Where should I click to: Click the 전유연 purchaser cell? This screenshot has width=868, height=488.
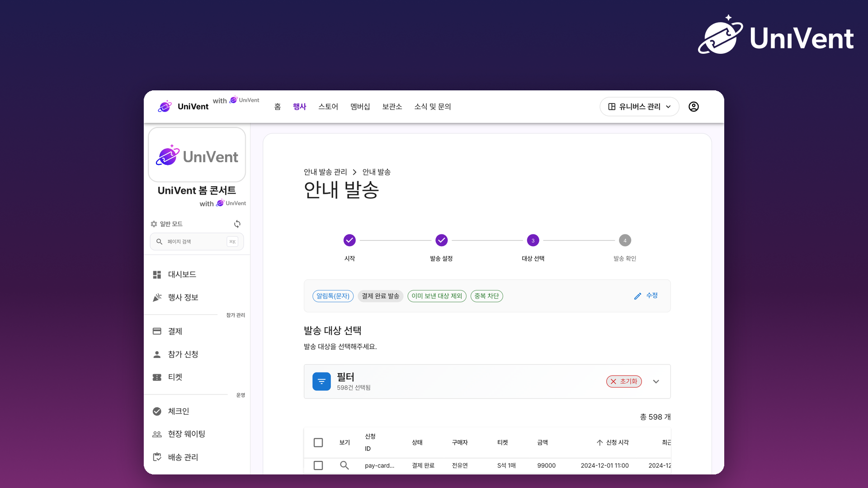(x=460, y=465)
